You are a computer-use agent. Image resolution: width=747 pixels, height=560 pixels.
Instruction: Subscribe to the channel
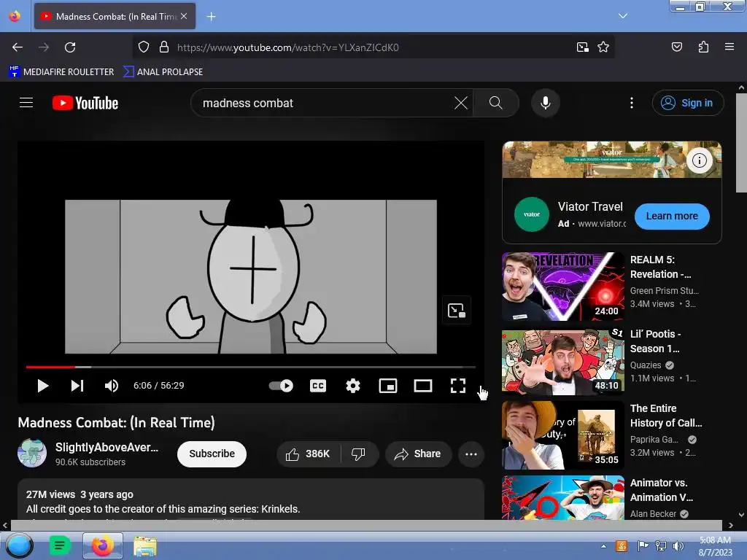(x=212, y=454)
